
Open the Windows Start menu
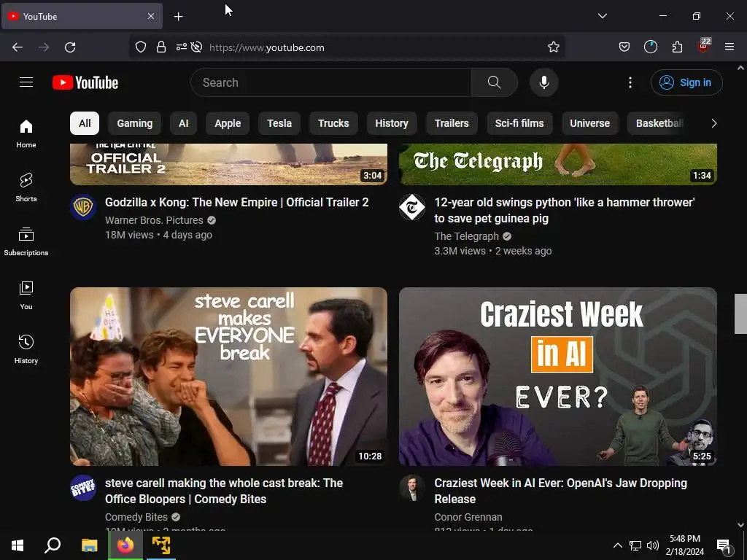(x=18, y=545)
